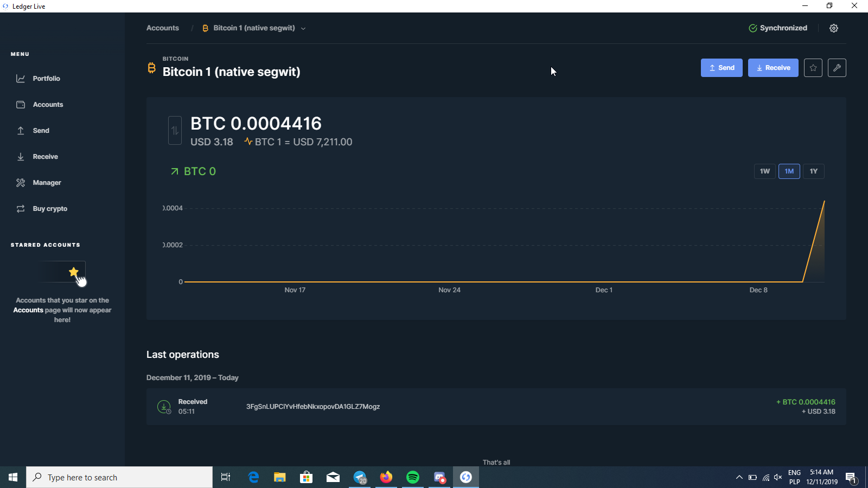Click the Synchronized status indicator
The height and width of the screenshot is (488, 868).
click(x=778, y=28)
